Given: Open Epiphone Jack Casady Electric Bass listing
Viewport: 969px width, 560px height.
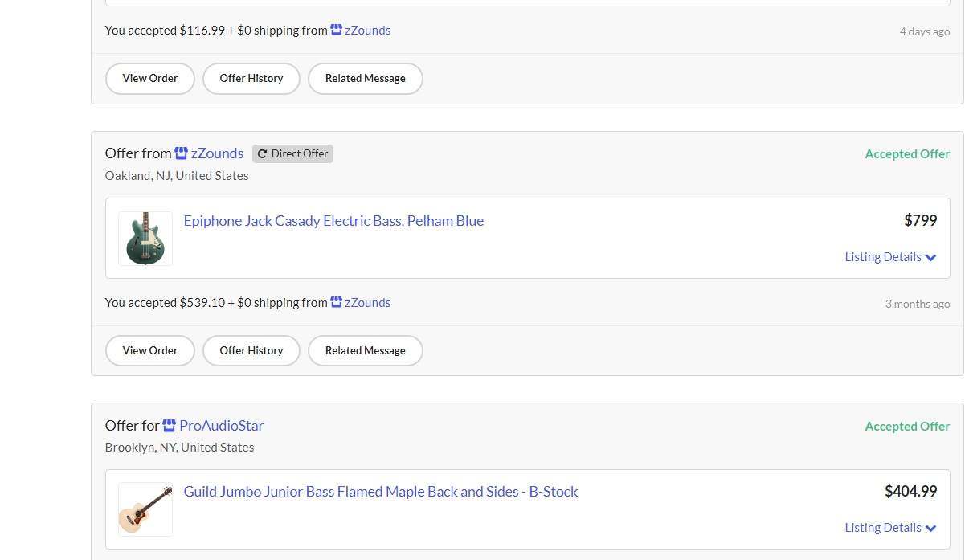Looking at the screenshot, I should click(x=333, y=221).
